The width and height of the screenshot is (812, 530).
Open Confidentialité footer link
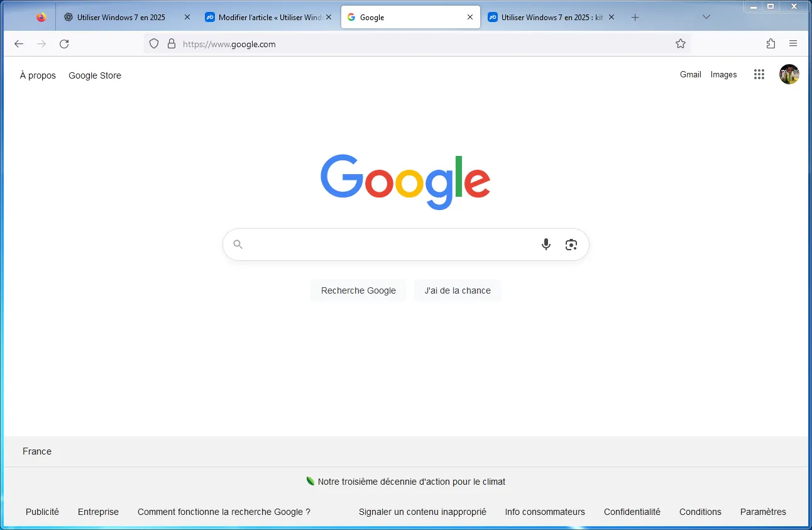coord(632,512)
